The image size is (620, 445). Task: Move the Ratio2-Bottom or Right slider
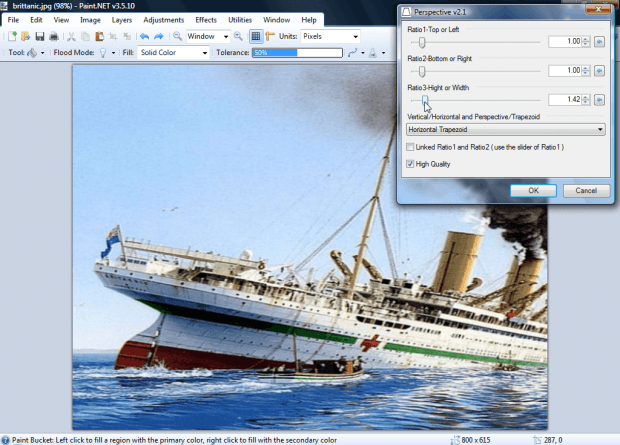422,71
